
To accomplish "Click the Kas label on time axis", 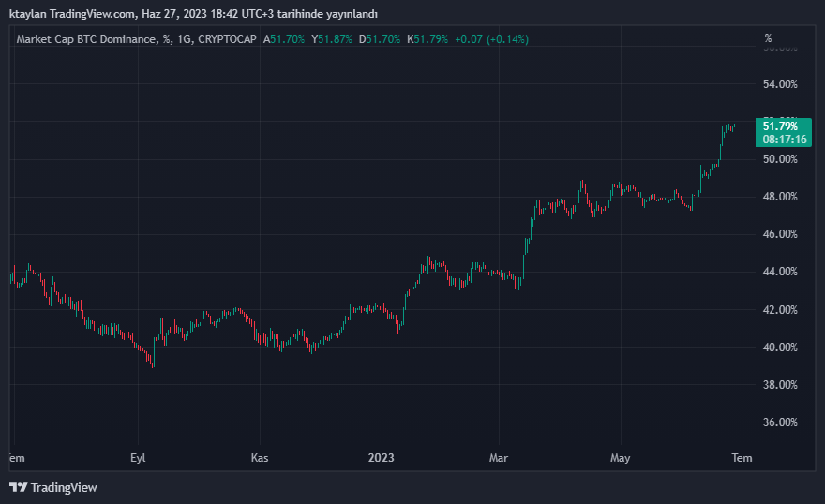I will (x=260, y=458).
